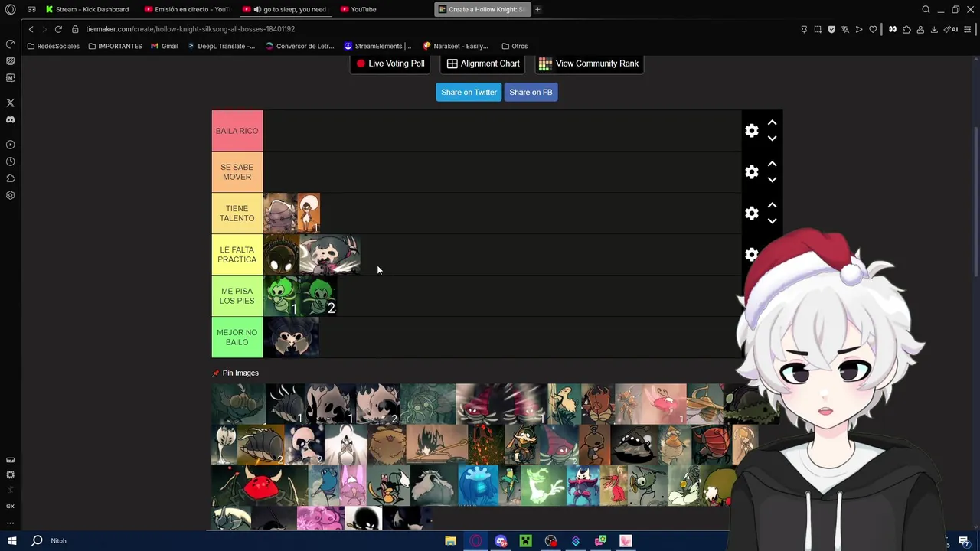Reload the current page
Image resolution: width=980 pixels, height=551 pixels.
tap(58, 29)
